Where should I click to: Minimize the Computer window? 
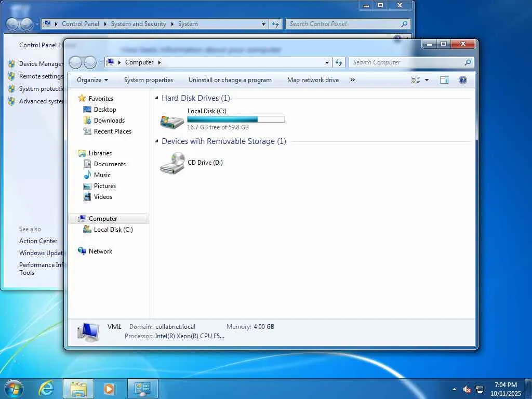click(430, 44)
